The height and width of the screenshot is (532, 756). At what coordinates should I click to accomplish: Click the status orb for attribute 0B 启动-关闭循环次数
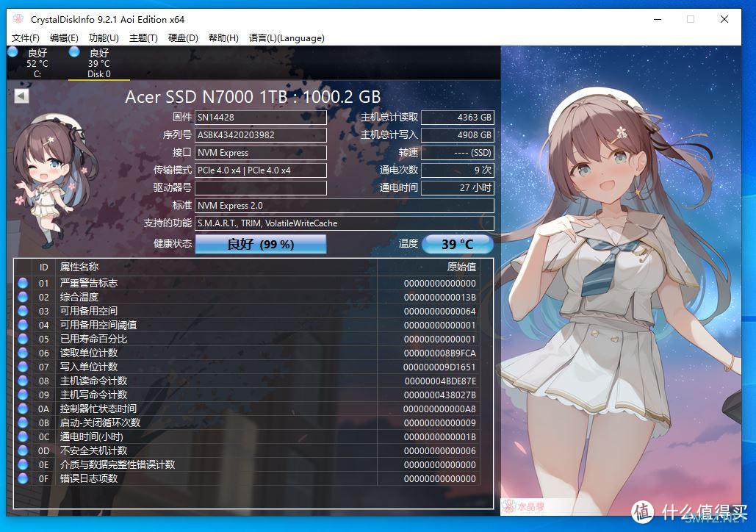(23, 423)
